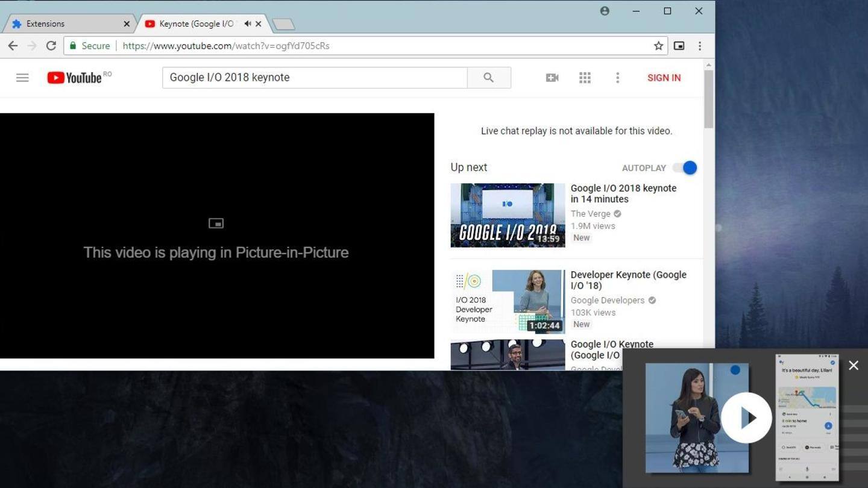
Task: Click the scrollbar up arrow
Action: point(709,64)
